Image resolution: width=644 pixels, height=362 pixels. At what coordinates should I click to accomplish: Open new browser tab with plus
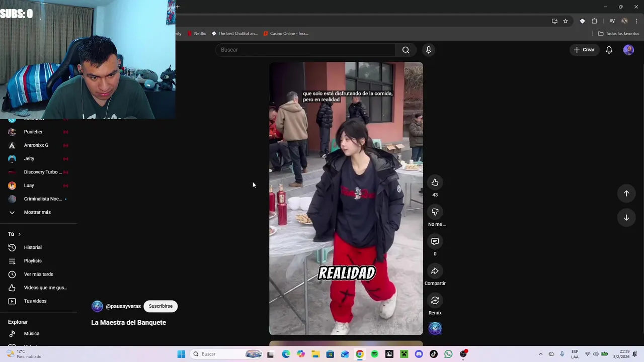tap(178, 7)
